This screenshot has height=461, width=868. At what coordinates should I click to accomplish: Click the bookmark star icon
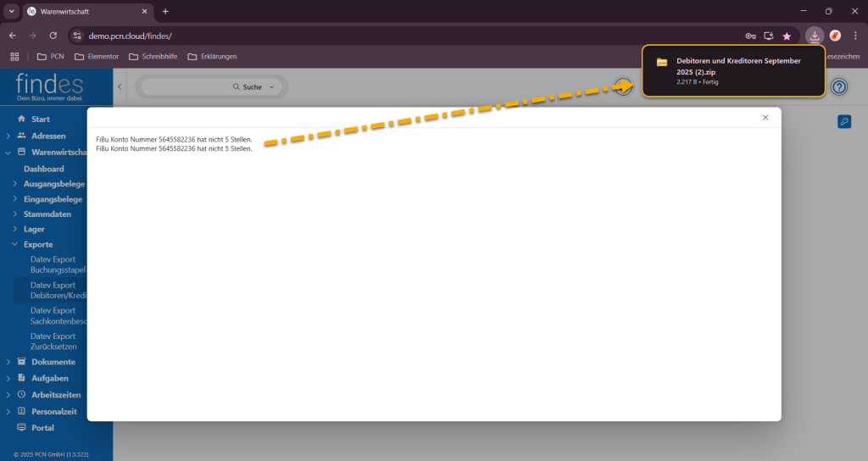(x=787, y=36)
